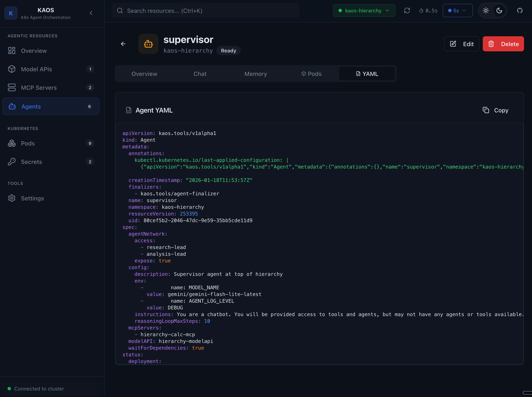Switch to the Memory tab
The width and height of the screenshot is (532, 397).
[x=256, y=74]
